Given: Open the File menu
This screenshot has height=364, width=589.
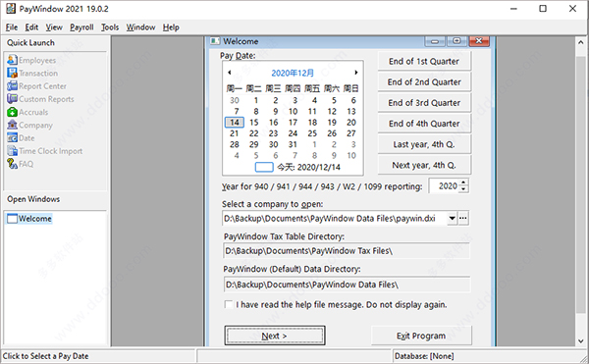Looking at the screenshot, I should (x=12, y=27).
